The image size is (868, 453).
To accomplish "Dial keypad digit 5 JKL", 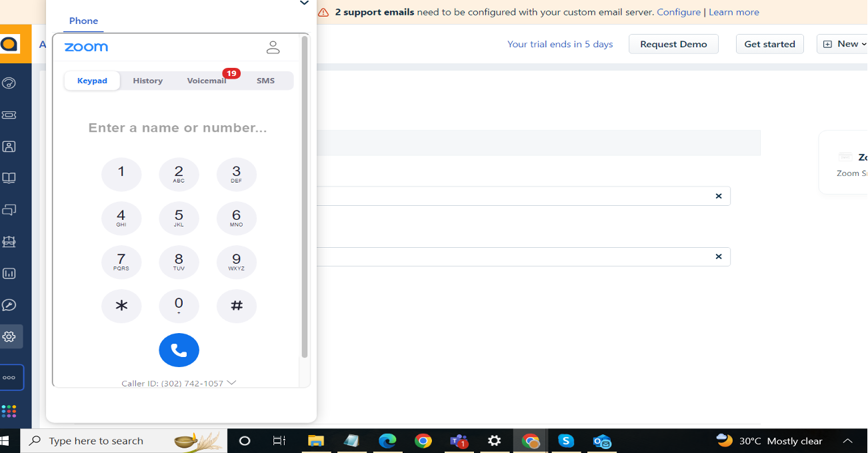I will pos(179,219).
